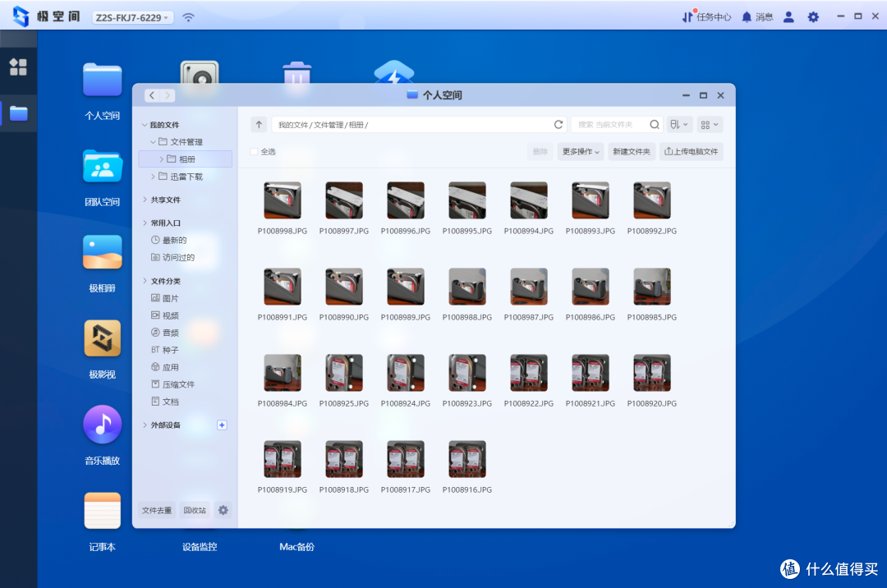The width and height of the screenshot is (887, 588).
Task: Filter by 音频 category
Action: (x=164, y=333)
